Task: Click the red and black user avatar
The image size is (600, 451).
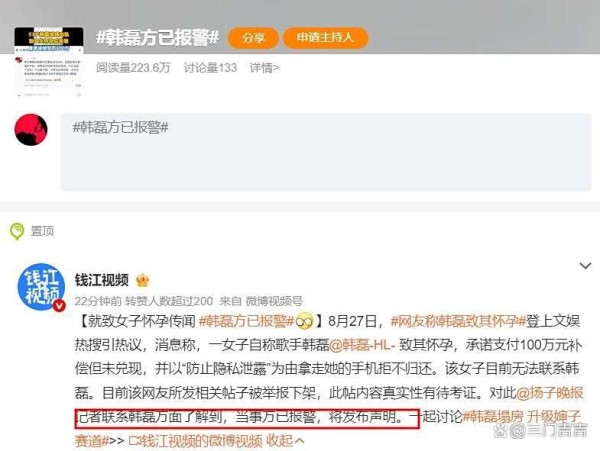Action: [x=31, y=129]
